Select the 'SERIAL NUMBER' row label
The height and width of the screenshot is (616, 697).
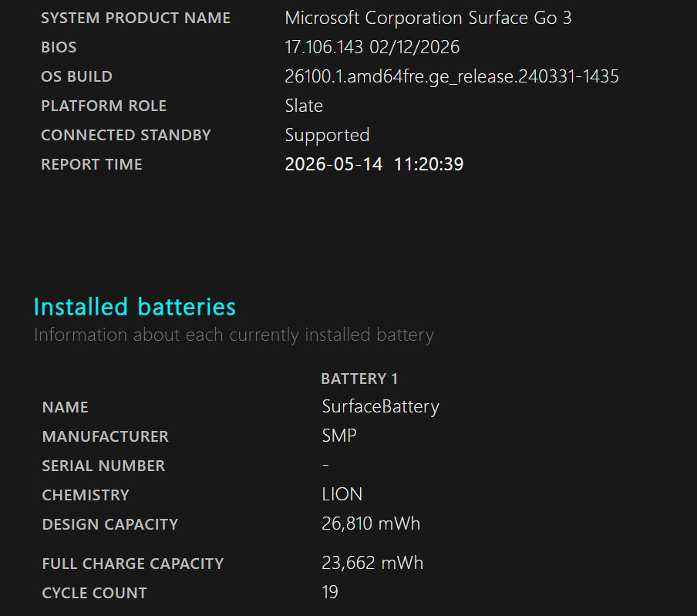[103, 466]
